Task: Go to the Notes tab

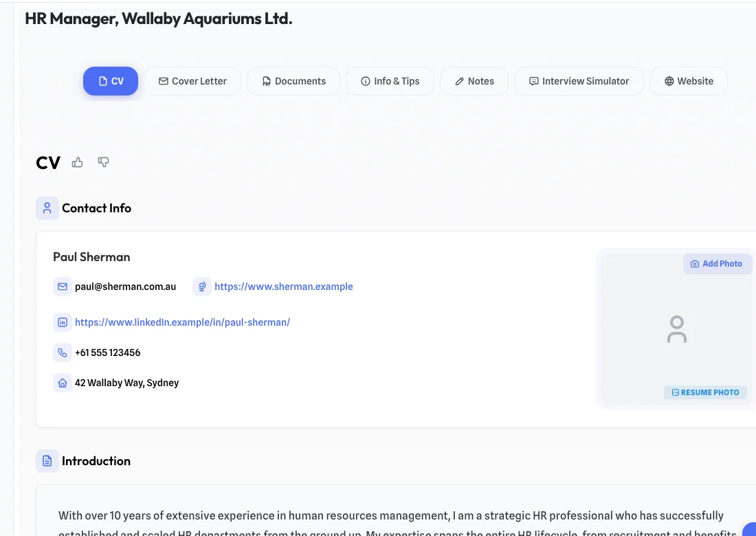Action: (474, 81)
